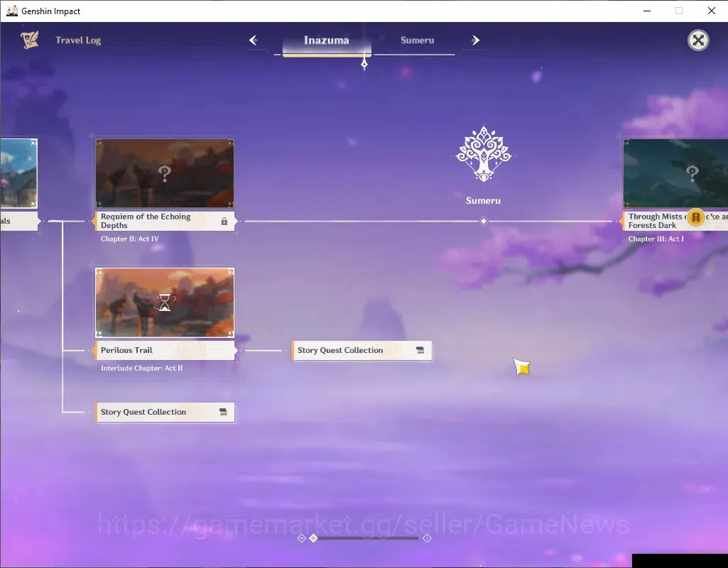Image resolution: width=728 pixels, height=568 pixels.
Task: Click the Chapter III: Act I text
Action: click(656, 239)
